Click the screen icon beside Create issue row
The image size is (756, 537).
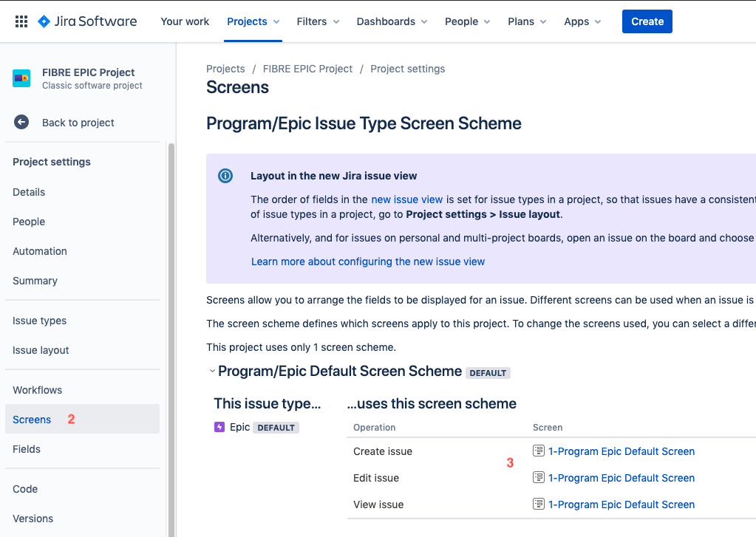point(539,451)
